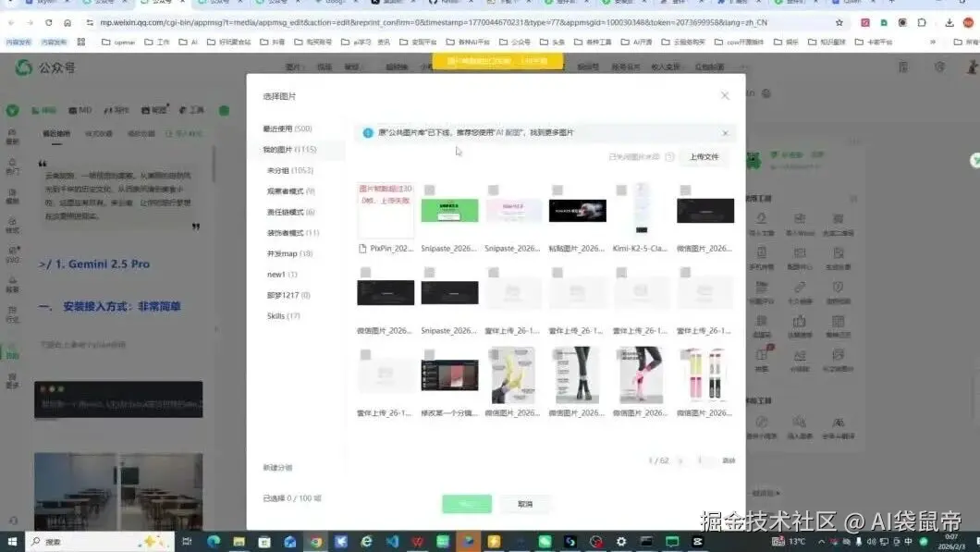Tick the checkbox on 修改第一个分镜... image
This screenshot has width=980, height=552.
click(x=429, y=355)
